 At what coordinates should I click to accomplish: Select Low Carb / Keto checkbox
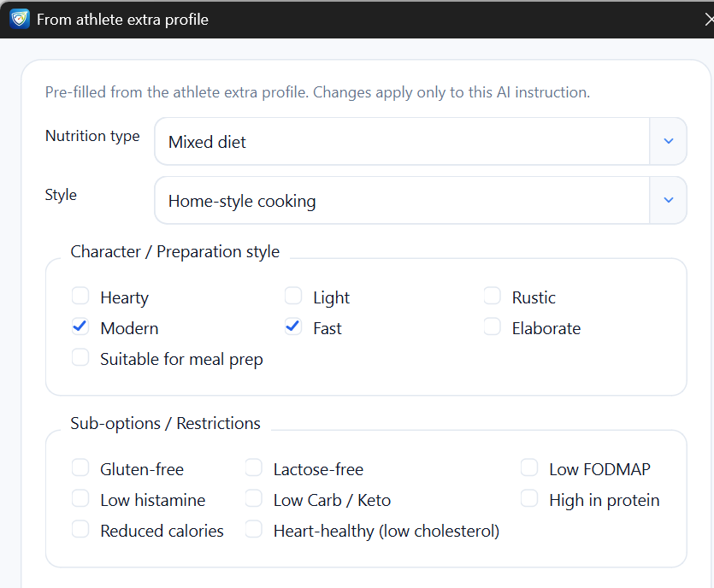[254, 499]
